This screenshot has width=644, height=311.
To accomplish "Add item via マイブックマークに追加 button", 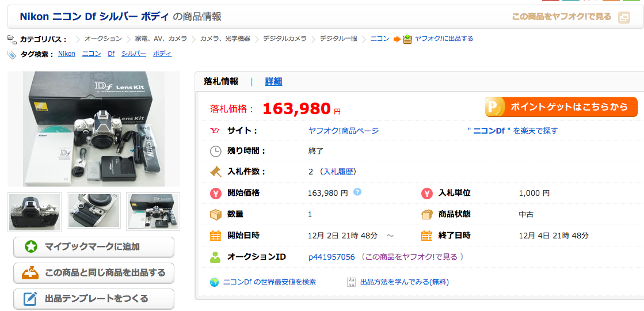I will click(x=94, y=247).
